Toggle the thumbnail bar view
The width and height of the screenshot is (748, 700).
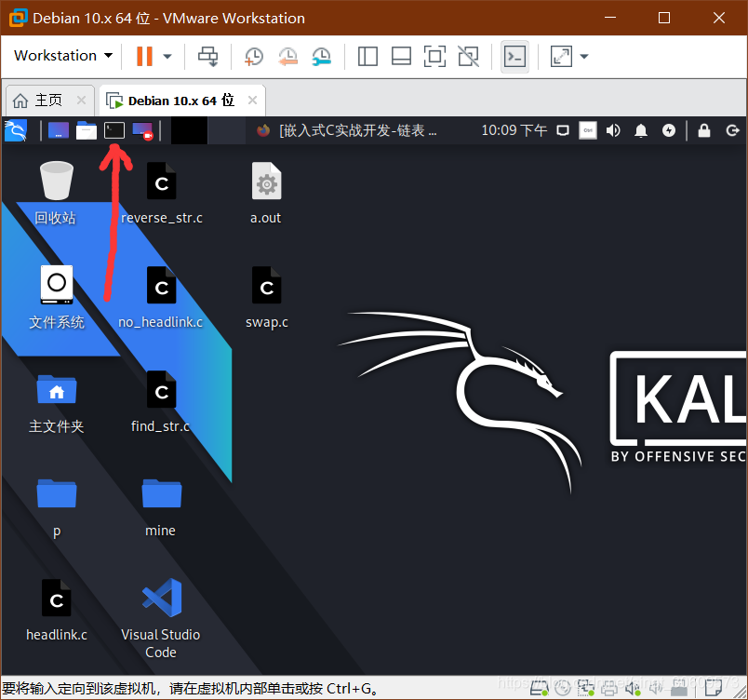click(x=401, y=56)
